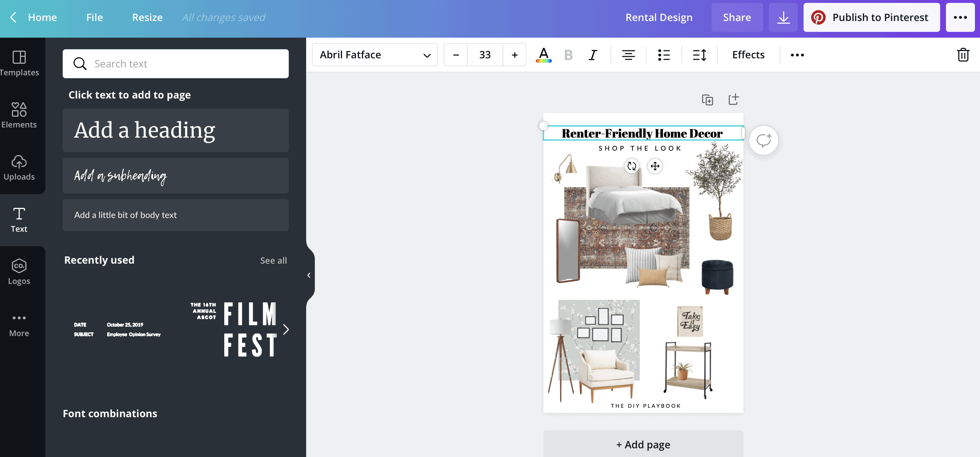Click the add new page icon

(734, 99)
